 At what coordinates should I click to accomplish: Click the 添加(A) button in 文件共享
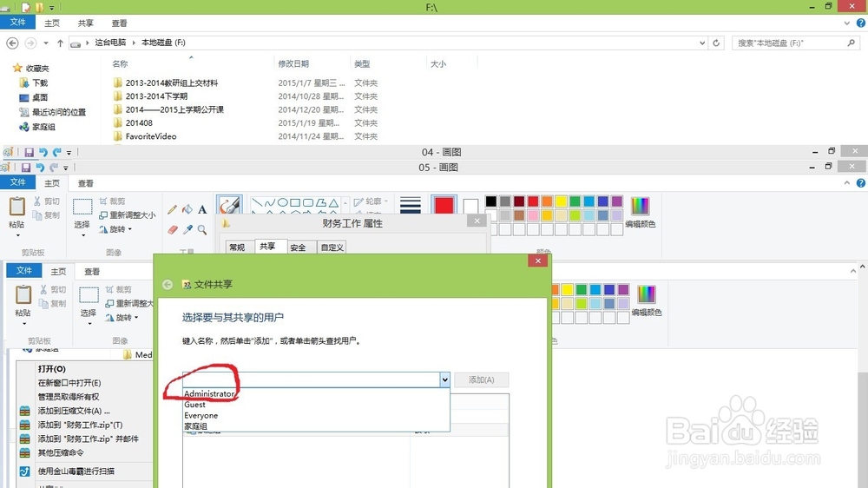[x=481, y=379]
